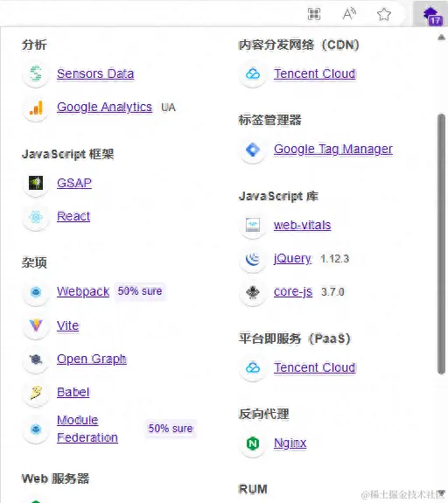Open the Babel link
The image size is (448, 503).
pyautogui.click(x=73, y=392)
